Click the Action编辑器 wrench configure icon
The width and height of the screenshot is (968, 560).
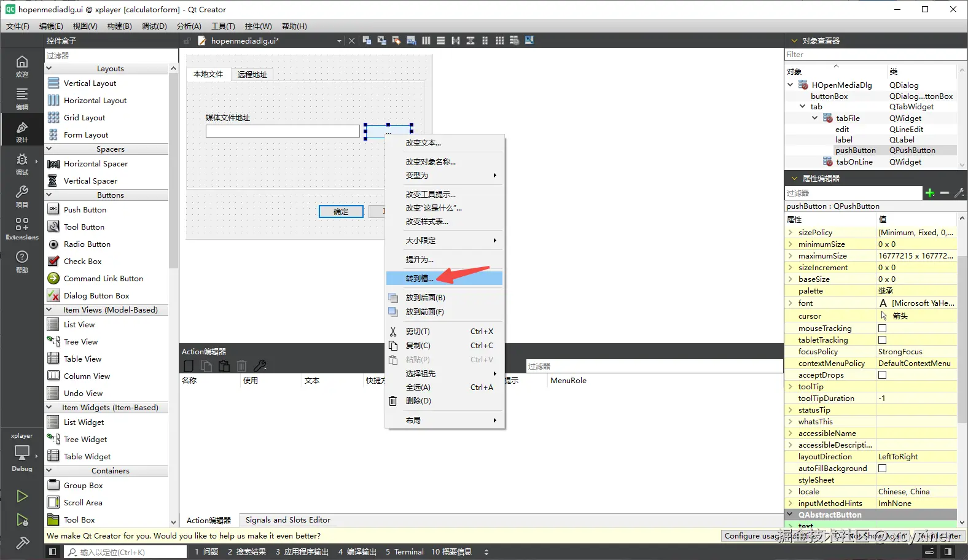(x=260, y=366)
